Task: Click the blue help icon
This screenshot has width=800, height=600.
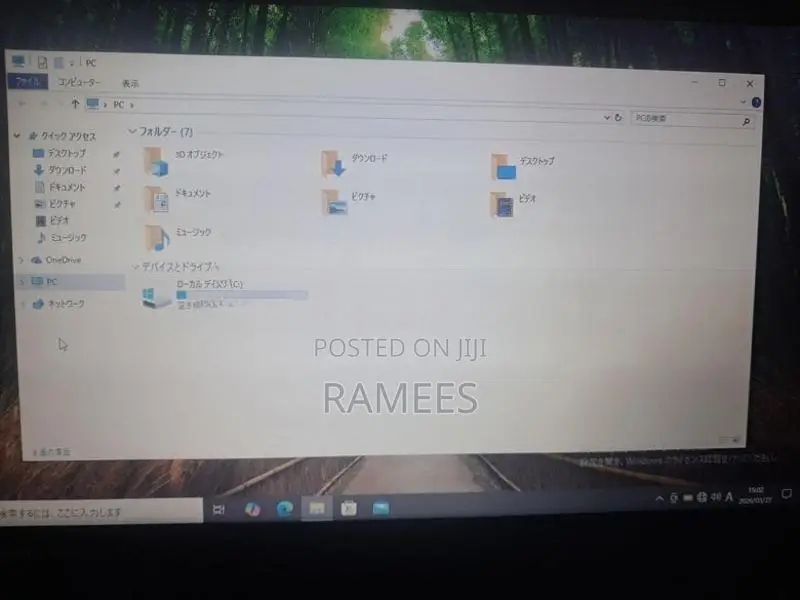Action: coord(756,103)
